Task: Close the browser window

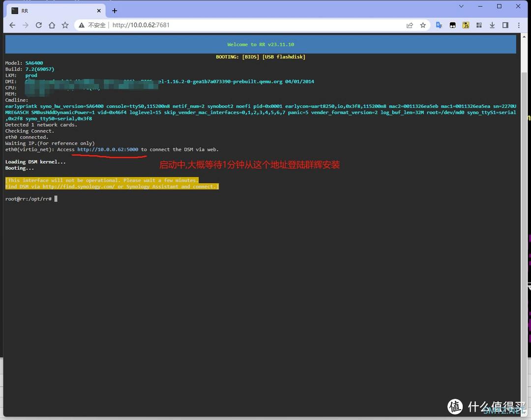Action: pyautogui.click(x=518, y=6)
